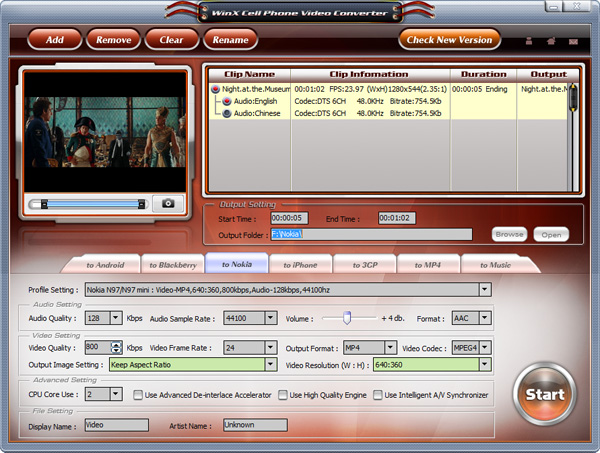The height and width of the screenshot is (453, 600).
Task: Click the Open output folder button
Action: (x=551, y=235)
